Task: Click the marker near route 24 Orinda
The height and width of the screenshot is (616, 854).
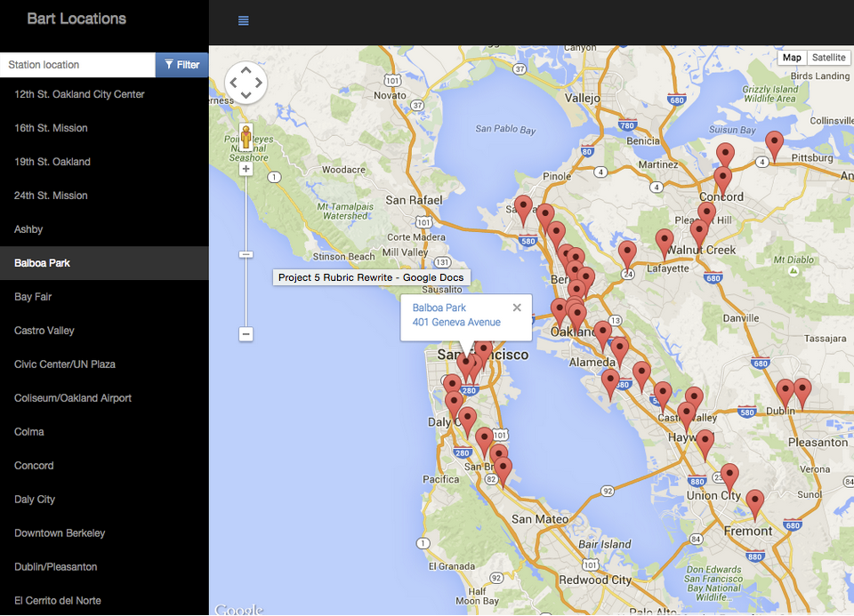Action: pyautogui.click(x=627, y=253)
